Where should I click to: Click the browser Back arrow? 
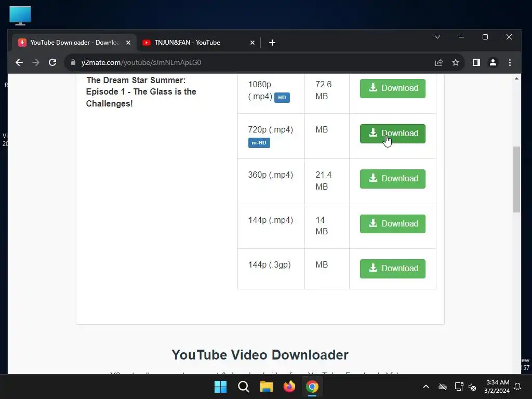[x=19, y=62]
